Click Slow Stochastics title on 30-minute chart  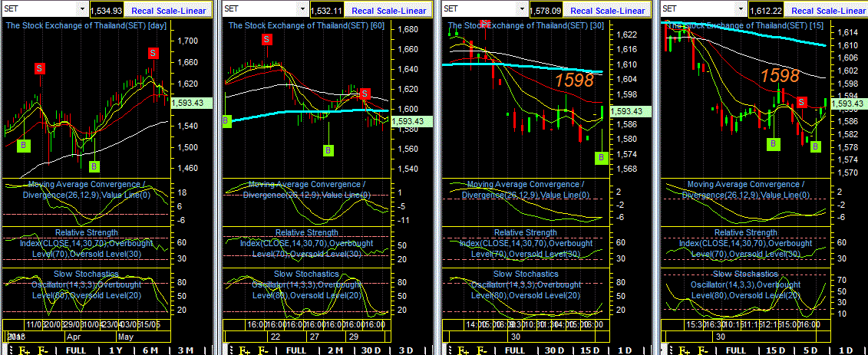526,274
